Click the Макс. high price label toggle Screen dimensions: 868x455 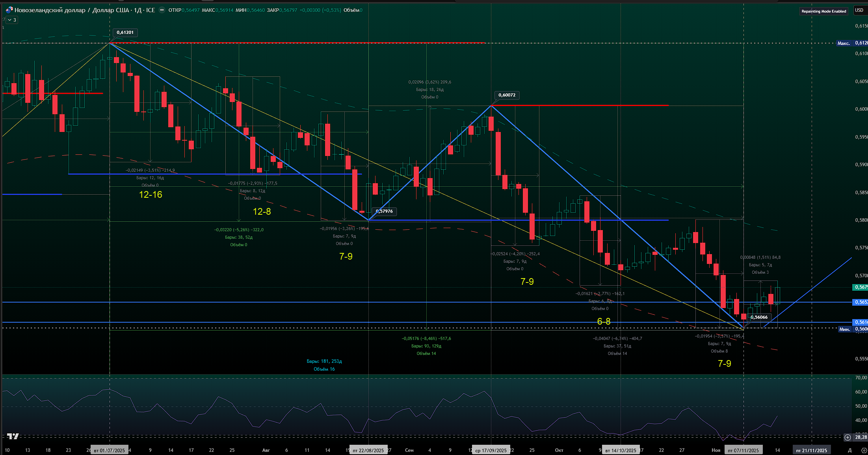[x=844, y=43]
